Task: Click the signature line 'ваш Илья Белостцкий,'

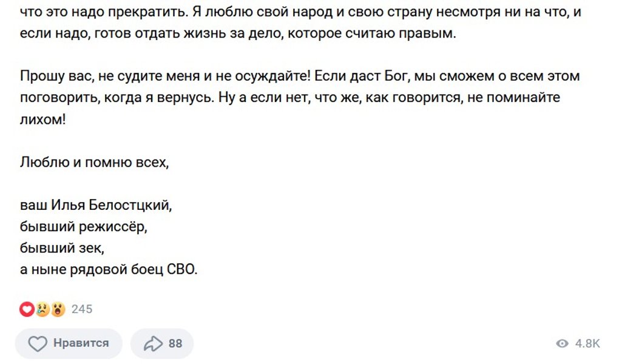Action: pos(96,205)
